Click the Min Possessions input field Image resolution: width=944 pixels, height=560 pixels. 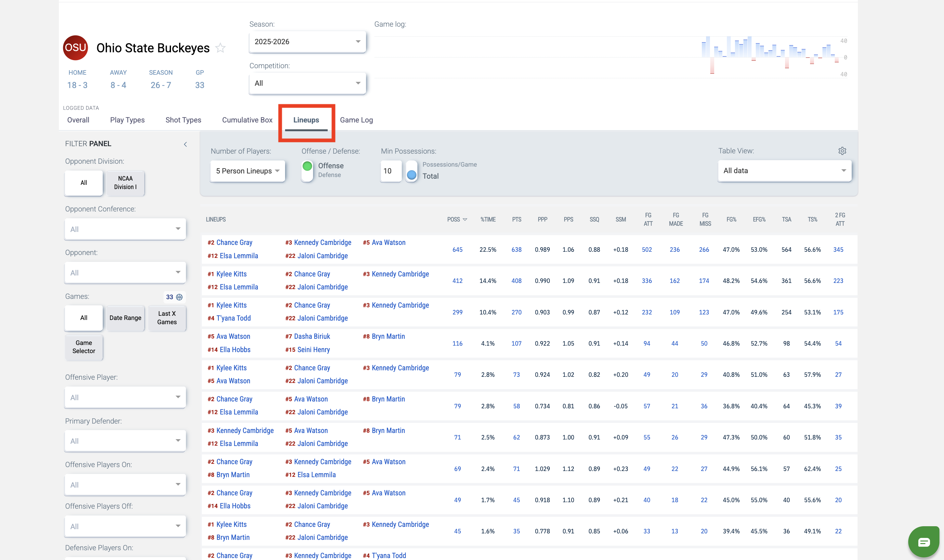click(390, 171)
